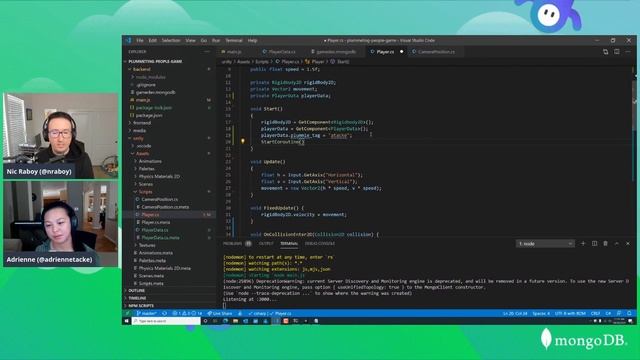Expand the NPM SCRIPTS section
The height and width of the screenshot is (360, 640).
coord(141,306)
